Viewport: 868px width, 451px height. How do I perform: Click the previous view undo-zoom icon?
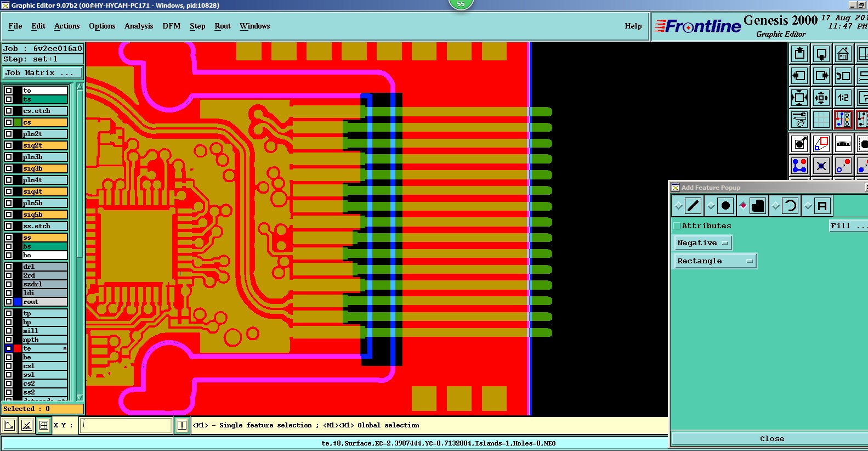click(x=843, y=76)
